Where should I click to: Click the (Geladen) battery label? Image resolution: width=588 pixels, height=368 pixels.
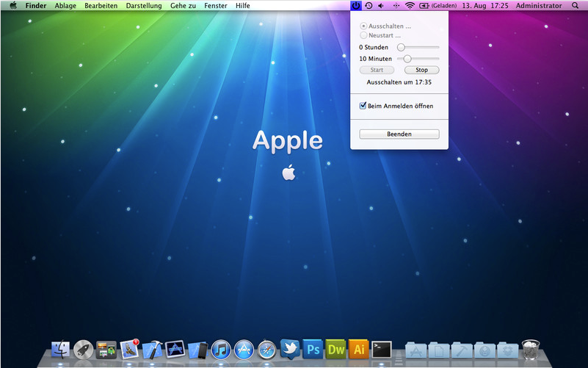tap(444, 6)
